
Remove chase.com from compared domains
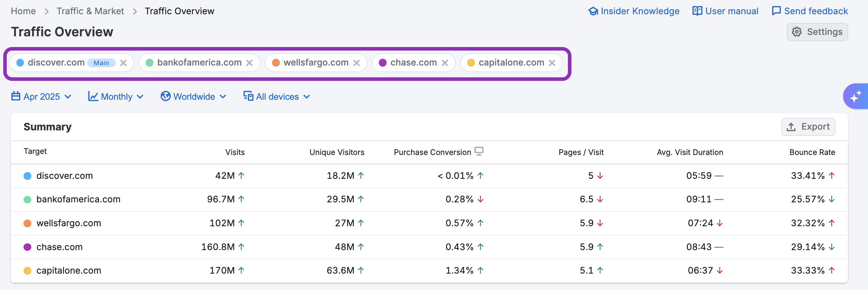click(x=445, y=63)
